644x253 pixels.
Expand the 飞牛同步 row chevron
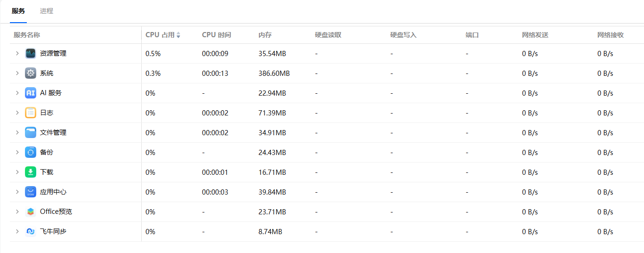point(17,231)
